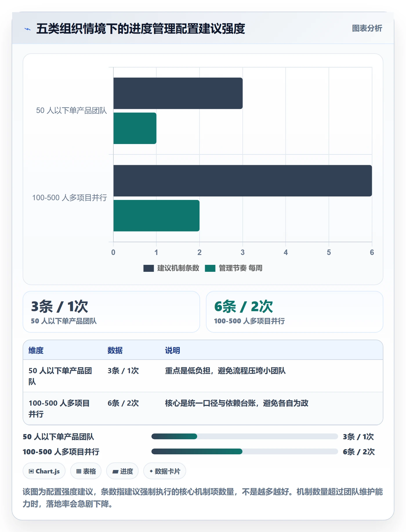Click the dark bar for 50 人以下单产品团队

click(178, 93)
